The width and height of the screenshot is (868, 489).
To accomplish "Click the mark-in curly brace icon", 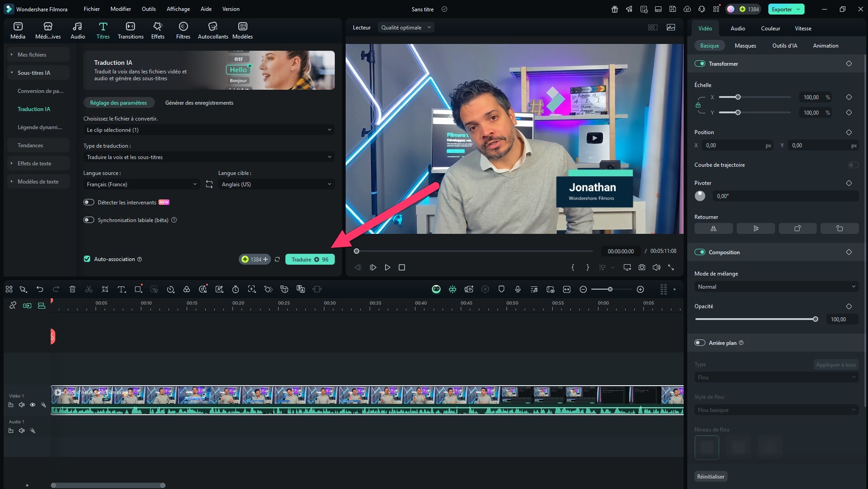I will tap(573, 267).
